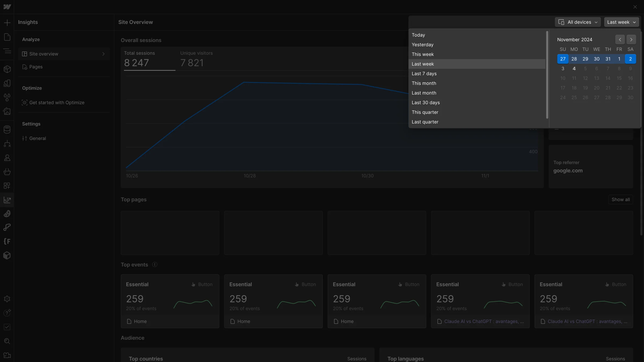644x362 pixels.
Task: Select the Last 30 days preset
Action: click(477, 103)
